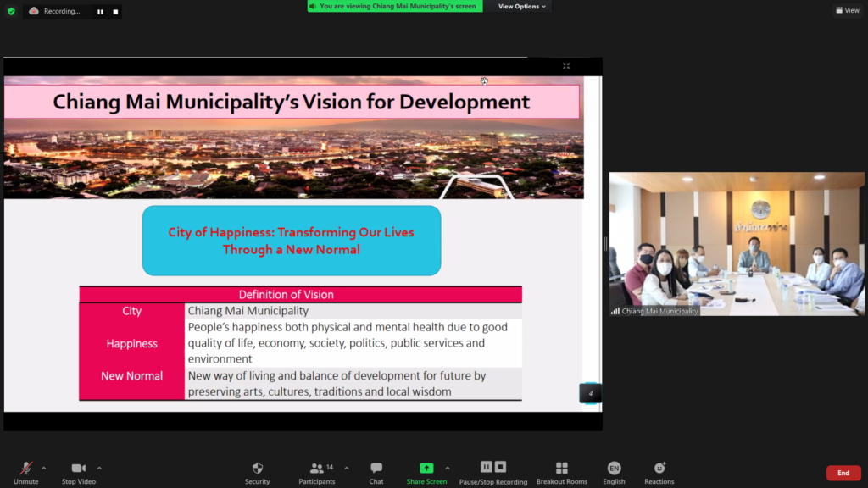Open the View layout menu at top right
This screenshot has height=488, width=868.
click(847, 10)
